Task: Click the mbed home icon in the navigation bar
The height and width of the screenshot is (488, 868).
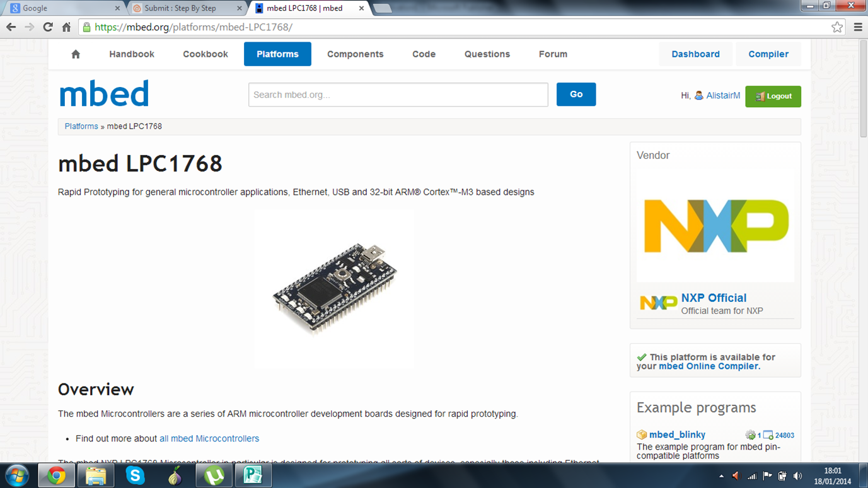Action: 75,54
